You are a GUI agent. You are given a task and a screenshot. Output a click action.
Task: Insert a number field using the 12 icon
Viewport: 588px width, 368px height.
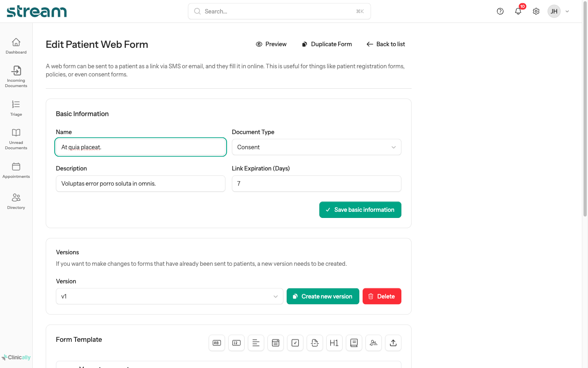[x=236, y=343]
